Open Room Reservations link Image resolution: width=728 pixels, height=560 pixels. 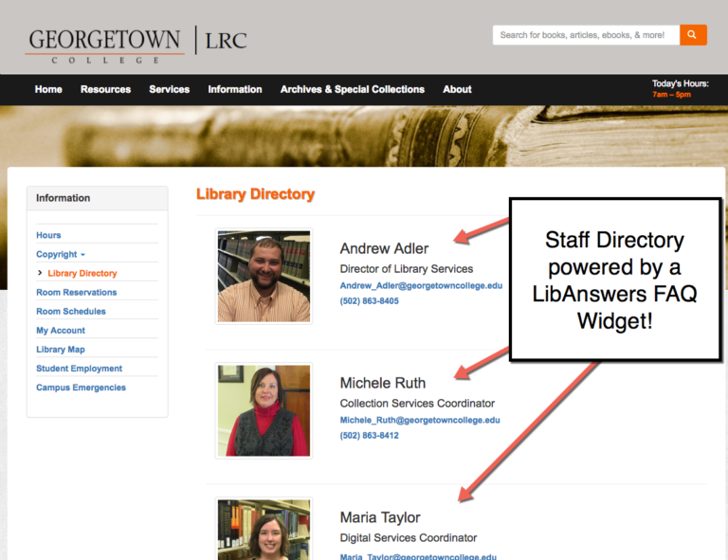(76, 292)
